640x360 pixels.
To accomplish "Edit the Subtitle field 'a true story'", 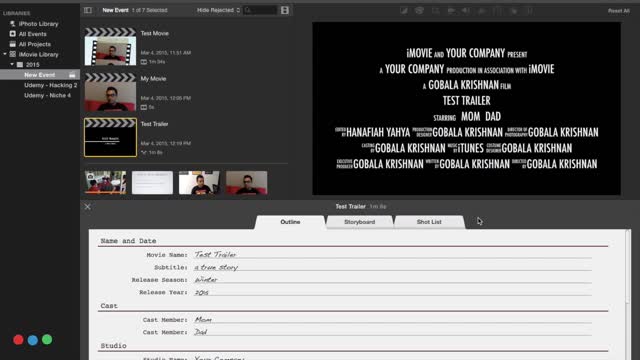I will click(x=393, y=267).
